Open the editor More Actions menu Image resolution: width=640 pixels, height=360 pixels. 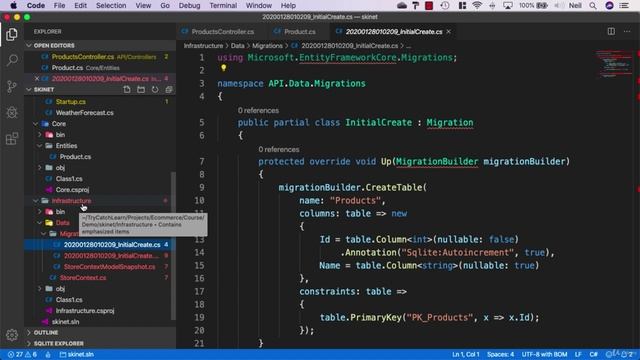pyautogui.click(x=627, y=31)
